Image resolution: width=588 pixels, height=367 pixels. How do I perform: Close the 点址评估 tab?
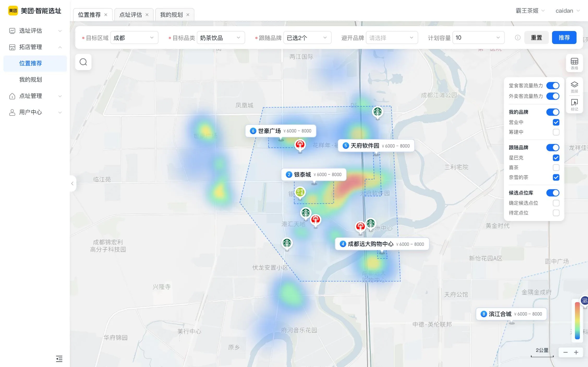click(147, 15)
